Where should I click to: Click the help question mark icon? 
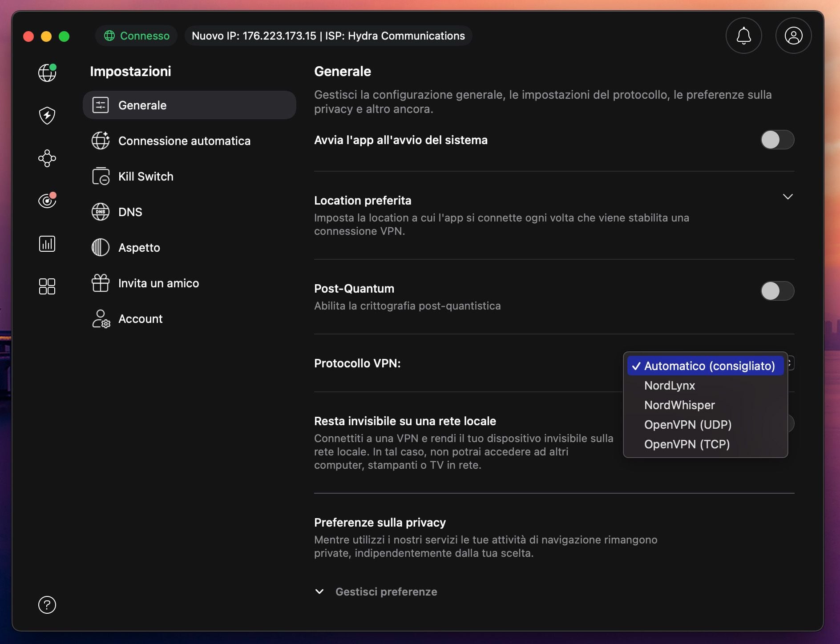47,605
